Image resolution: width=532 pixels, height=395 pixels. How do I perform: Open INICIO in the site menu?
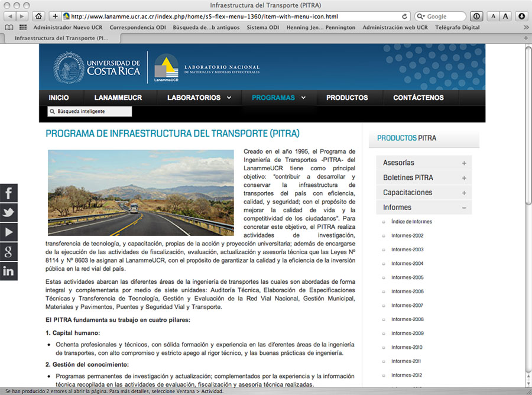(x=59, y=98)
